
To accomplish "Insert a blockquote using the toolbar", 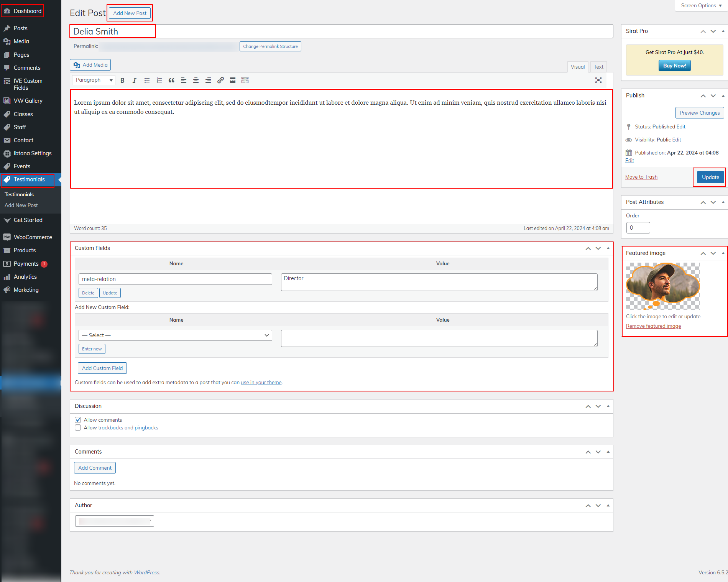I will click(171, 80).
